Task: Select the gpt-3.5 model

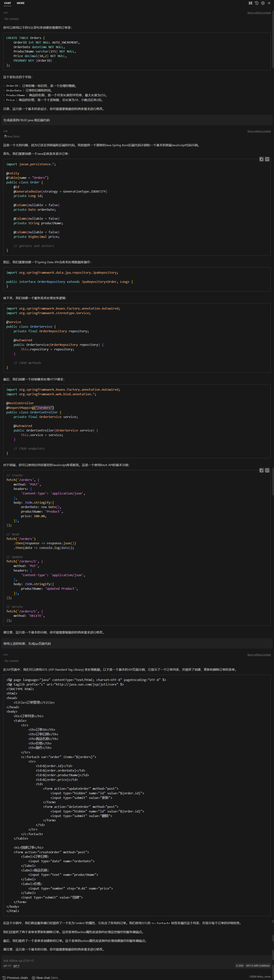Action: 7,965
